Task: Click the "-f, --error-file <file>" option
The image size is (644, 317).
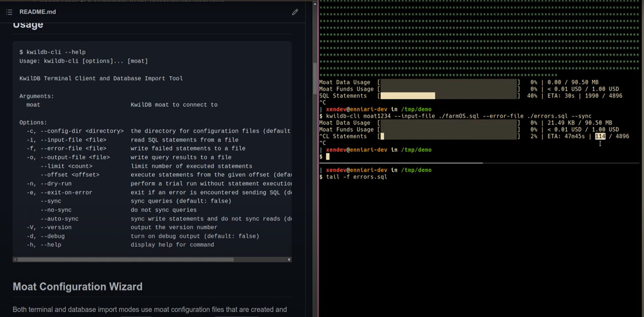Action: tap(66, 148)
